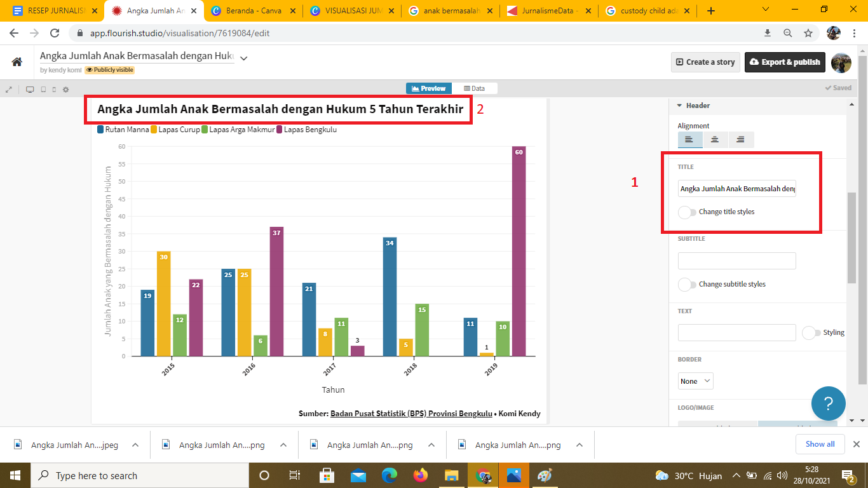
Task: Select the tablet preview size icon
Action: pyautogui.click(x=43, y=90)
